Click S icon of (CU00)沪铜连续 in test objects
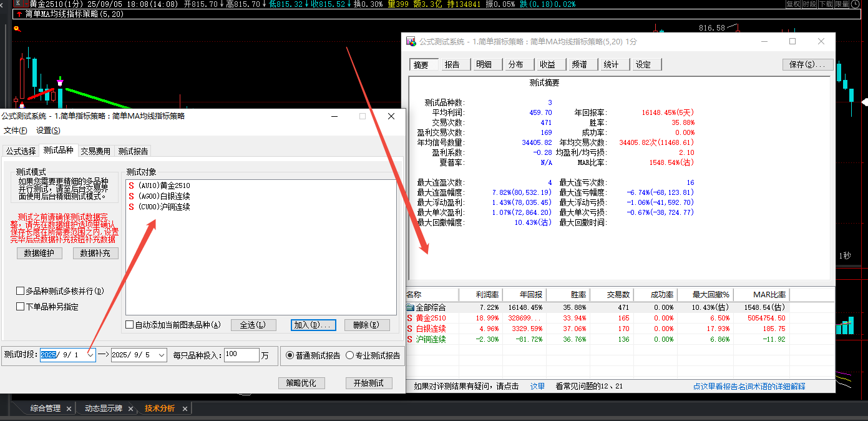Image resolution: width=868 pixels, height=421 pixels. click(131, 207)
